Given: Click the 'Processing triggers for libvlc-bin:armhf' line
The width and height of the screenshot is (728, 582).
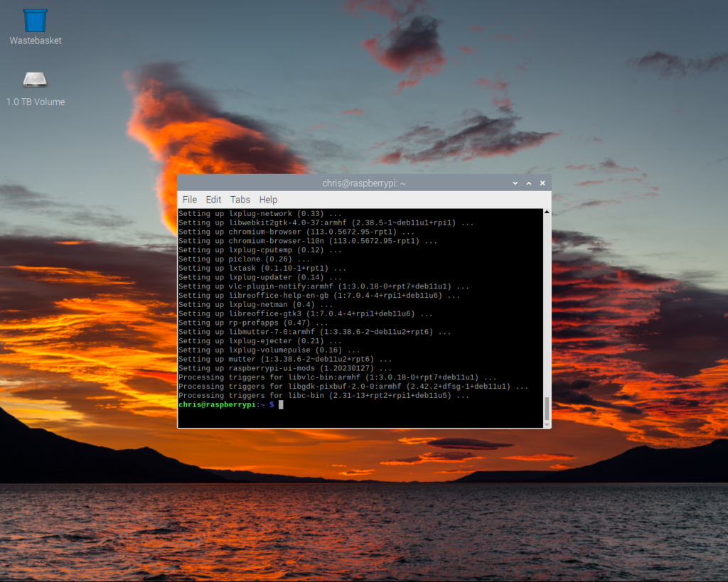Looking at the screenshot, I should pos(338,377).
